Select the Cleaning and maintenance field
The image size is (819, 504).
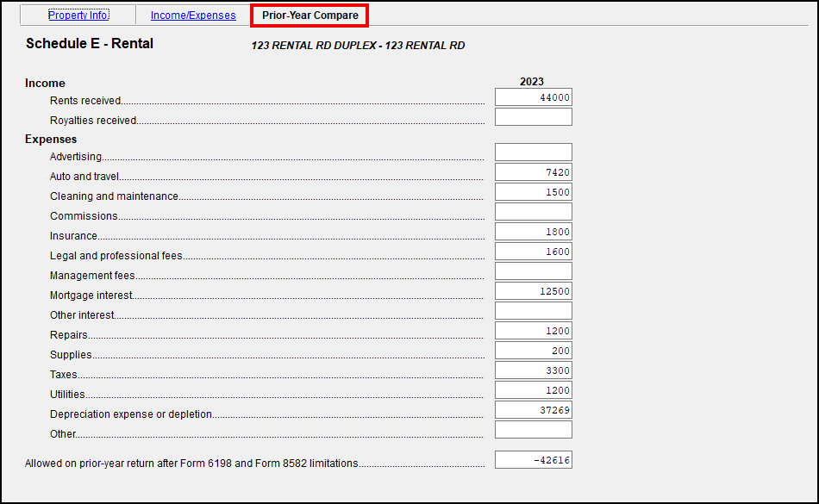pos(534,192)
